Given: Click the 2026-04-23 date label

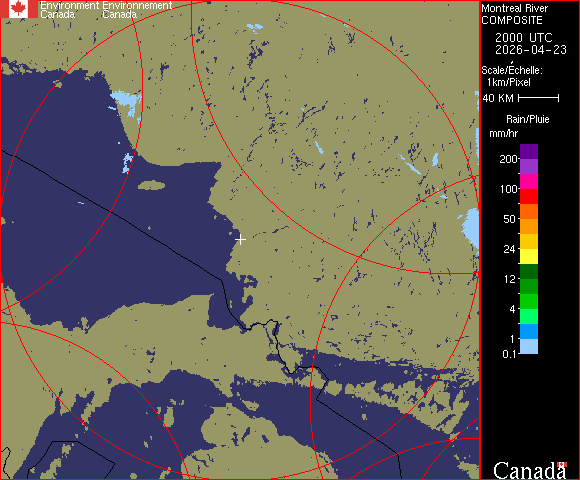Looking at the screenshot, I should click(x=531, y=50).
